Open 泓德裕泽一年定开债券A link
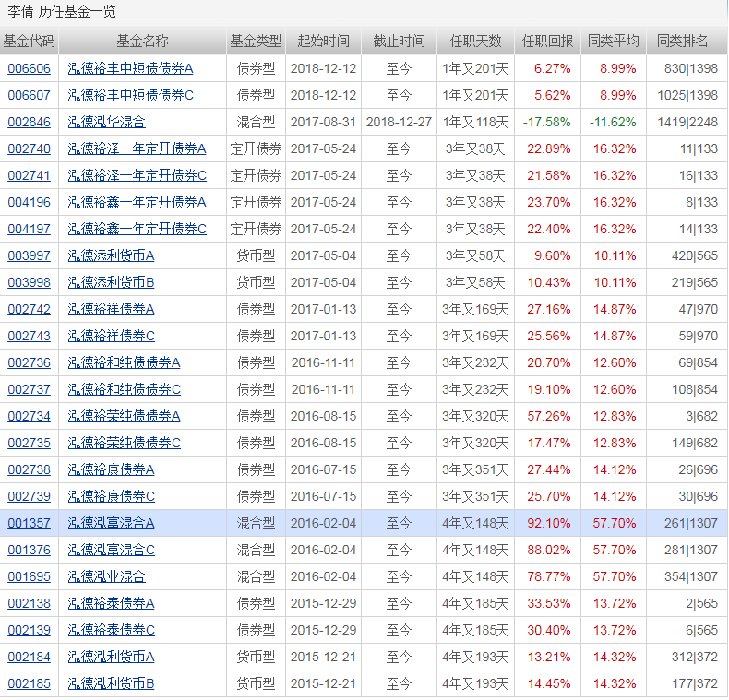The width and height of the screenshot is (729, 700). coord(137,148)
